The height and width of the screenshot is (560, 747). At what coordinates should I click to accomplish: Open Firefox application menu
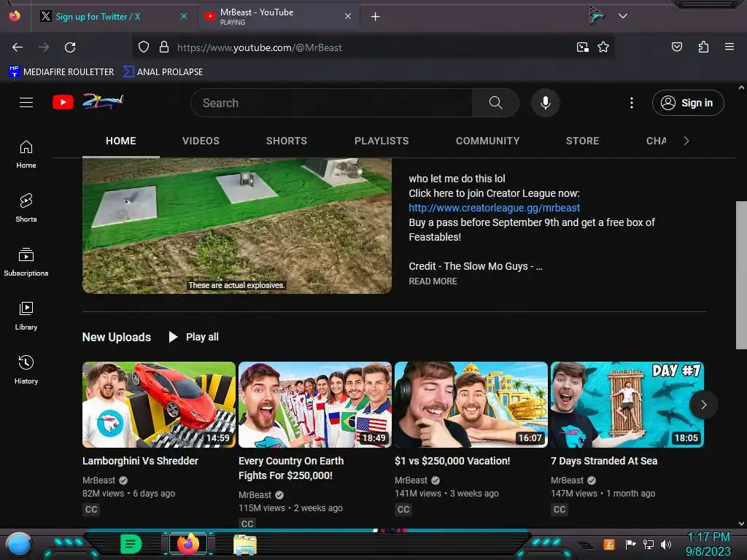point(729,47)
